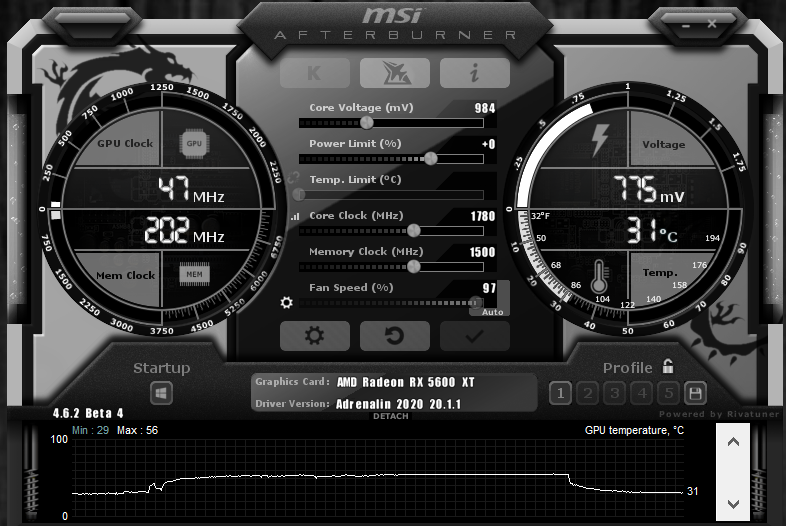Minimize the Afterburner window
Viewport: 786px width, 526px height.
click(686, 25)
